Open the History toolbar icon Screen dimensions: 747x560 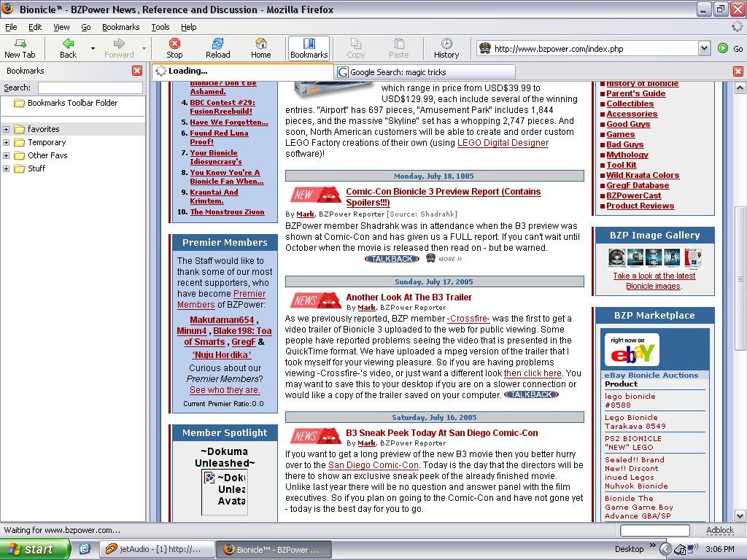coord(446,48)
